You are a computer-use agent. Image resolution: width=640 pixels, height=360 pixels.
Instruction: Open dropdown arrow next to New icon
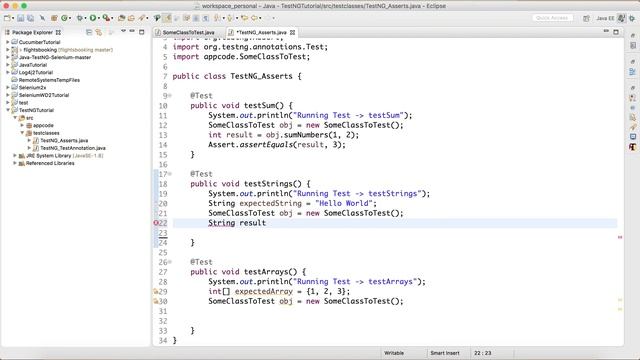pos(13,18)
